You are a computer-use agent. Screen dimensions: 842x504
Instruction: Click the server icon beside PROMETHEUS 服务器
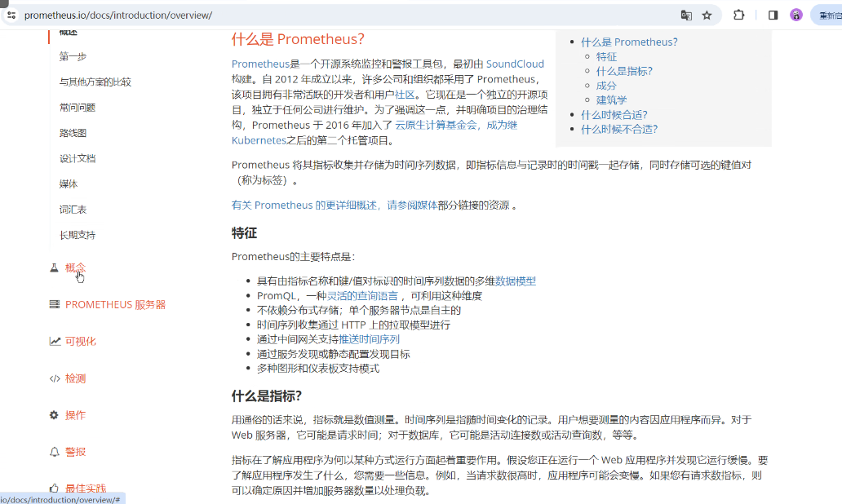point(54,304)
